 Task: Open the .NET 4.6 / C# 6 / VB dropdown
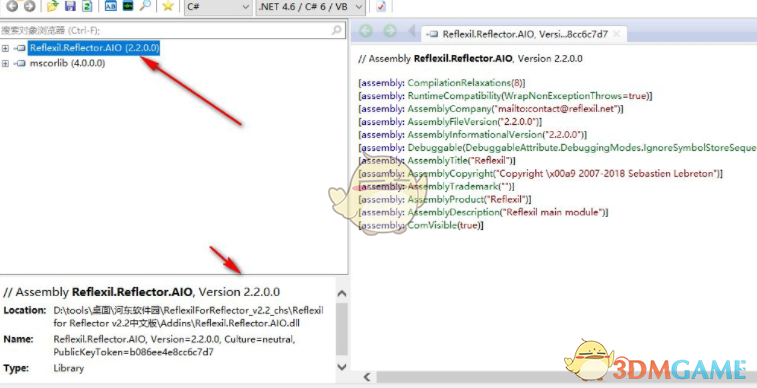coord(309,7)
